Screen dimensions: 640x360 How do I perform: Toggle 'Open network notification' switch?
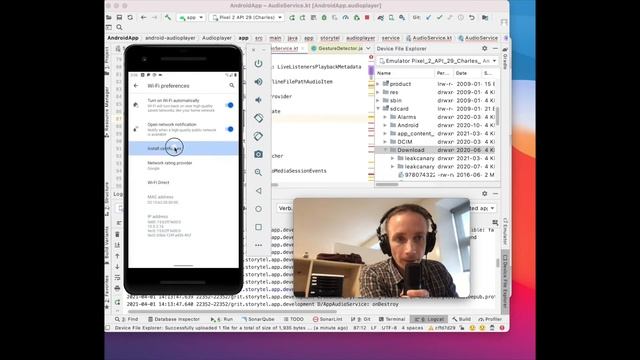(x=229, y=129)
